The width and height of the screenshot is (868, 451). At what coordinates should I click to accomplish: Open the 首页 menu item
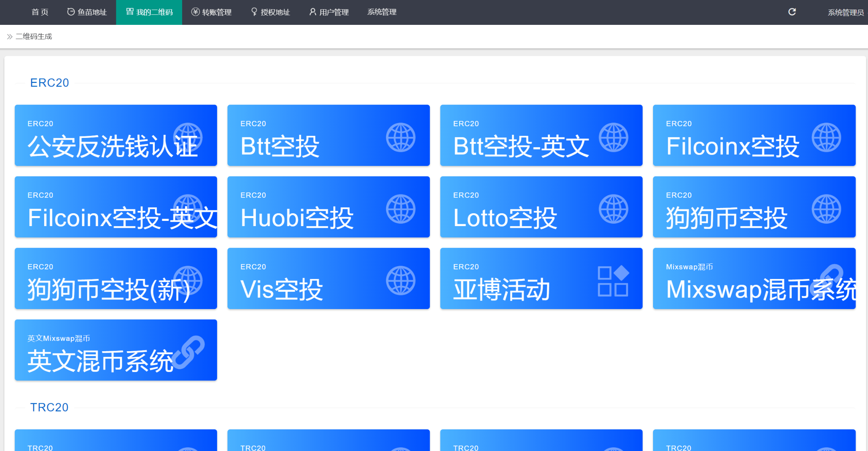(40, 12)
